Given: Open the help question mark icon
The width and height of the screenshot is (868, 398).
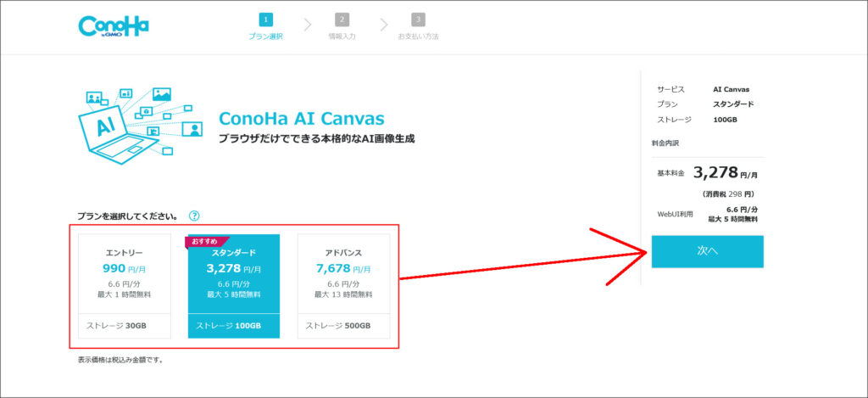Looking at the screenshot, I should 194,216.
